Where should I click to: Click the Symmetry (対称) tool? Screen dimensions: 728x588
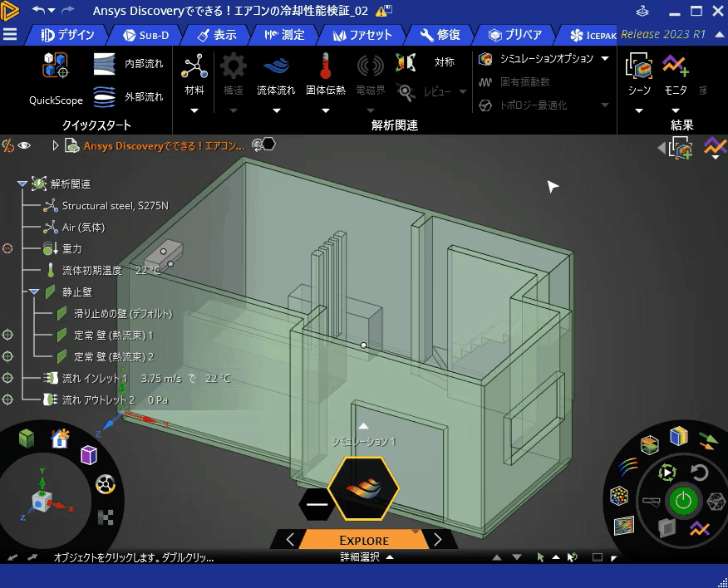425,62
